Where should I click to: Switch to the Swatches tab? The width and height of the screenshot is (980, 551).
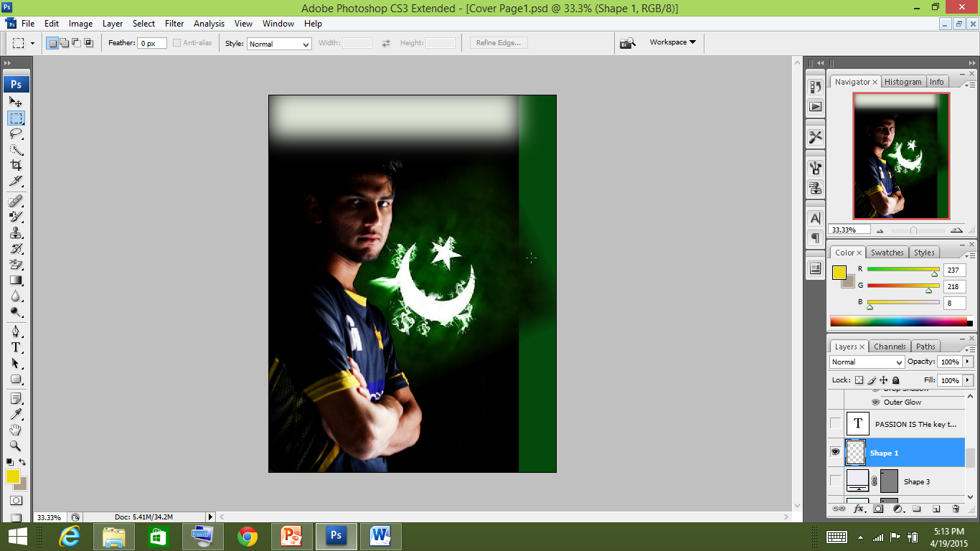click(x=887, y=253)
